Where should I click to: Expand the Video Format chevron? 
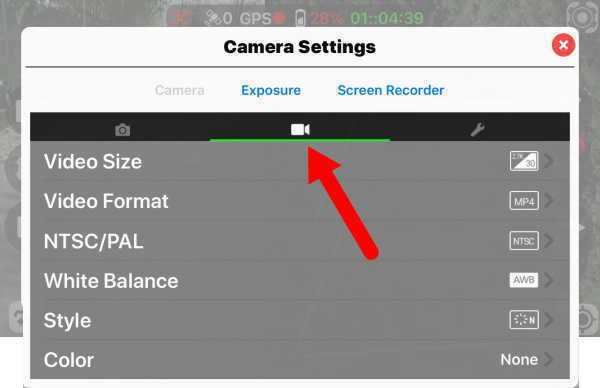click(x=549, y=201)
